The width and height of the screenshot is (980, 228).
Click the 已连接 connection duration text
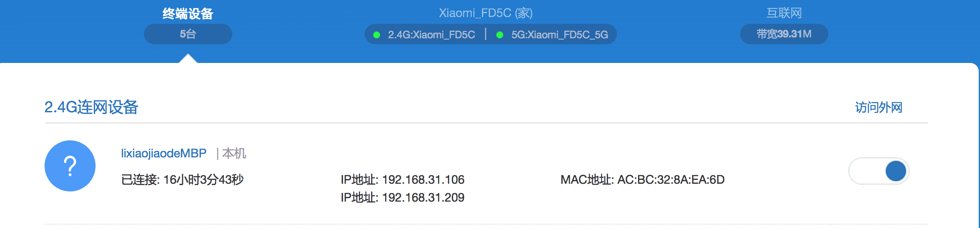coord(182,180)
